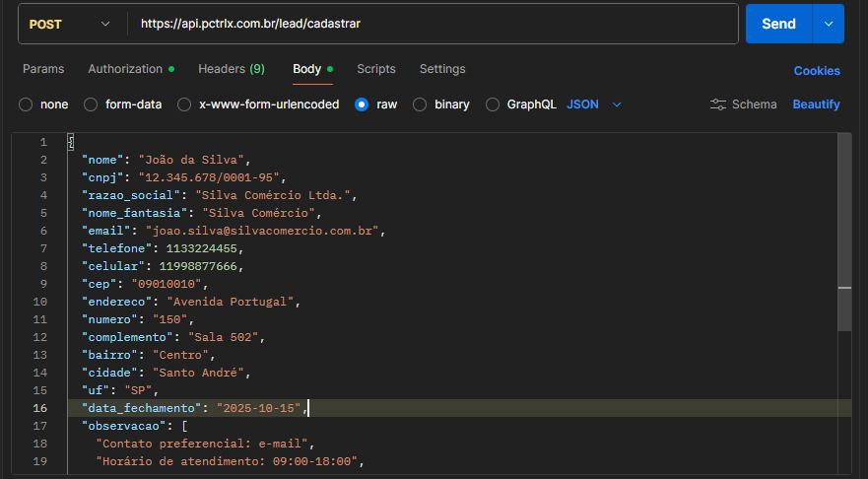Open the Scripts tab
The height and width of the screenshot is (479, 868).
coord(376,69)
